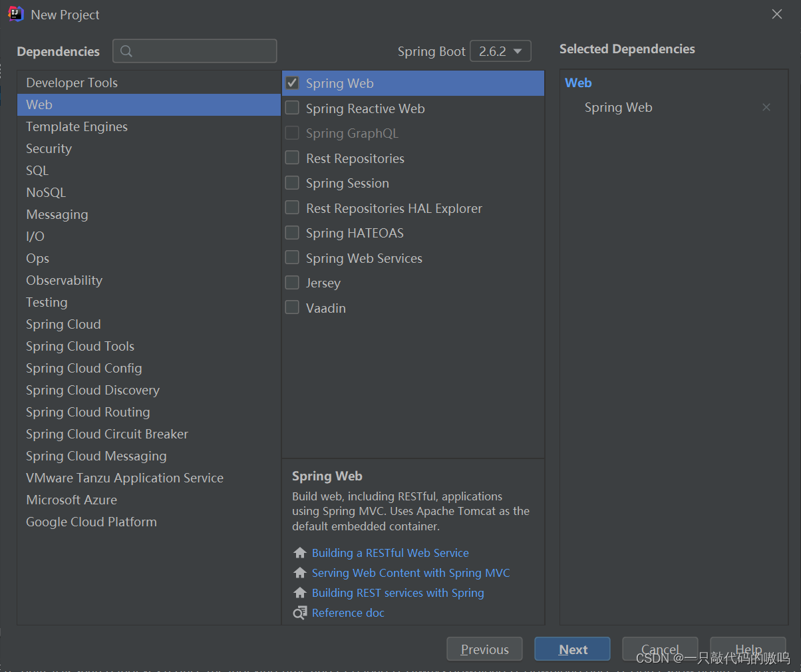Open Help for this dialog
Screen dimensions: 801x672
[x=748, y=649]
